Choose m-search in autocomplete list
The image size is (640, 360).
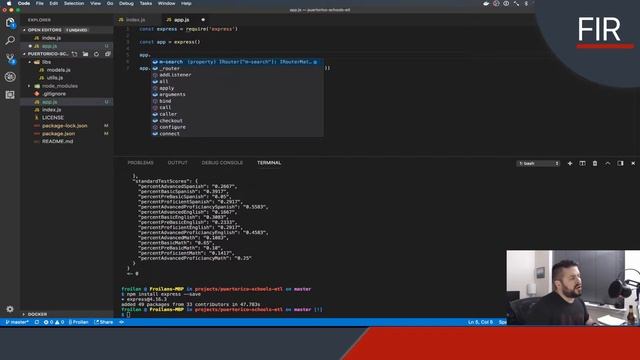pyautogui.click(x=238, y=62)
